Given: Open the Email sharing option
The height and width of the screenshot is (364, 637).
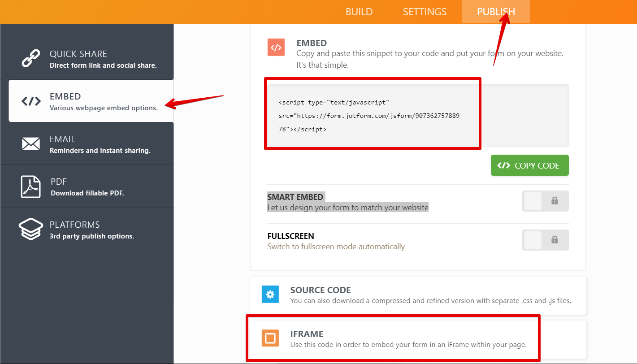Looking at the screenshot, I should (87, 144).
